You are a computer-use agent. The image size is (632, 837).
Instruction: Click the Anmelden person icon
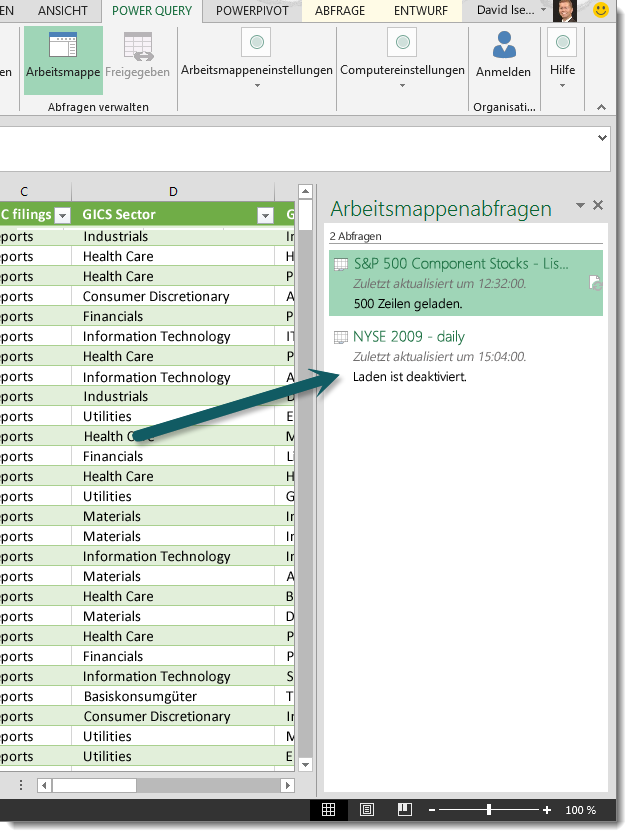pos(504,45)
